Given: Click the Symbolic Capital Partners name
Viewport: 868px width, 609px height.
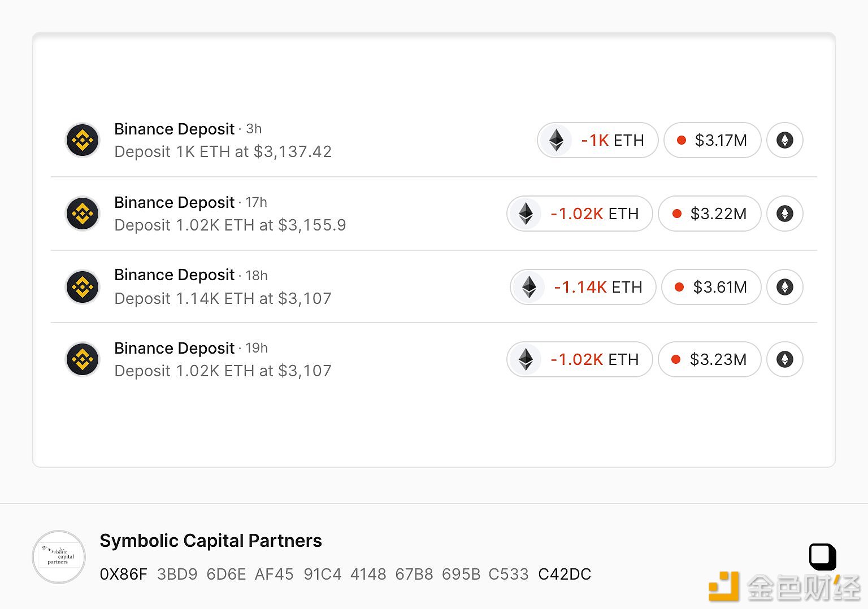Looking at the screenshot, I should (211, 541).
